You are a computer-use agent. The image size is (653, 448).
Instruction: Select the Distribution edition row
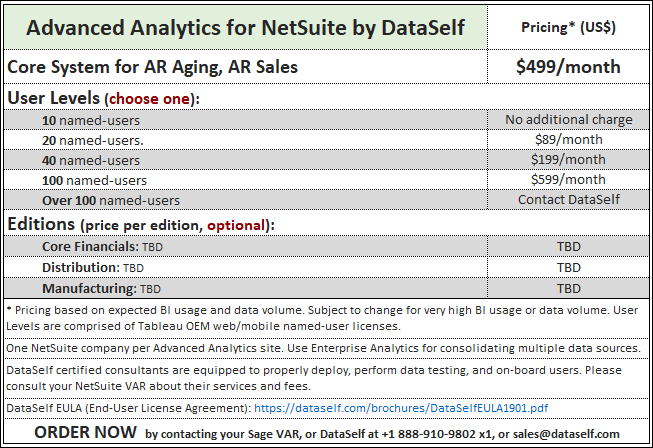326,267
